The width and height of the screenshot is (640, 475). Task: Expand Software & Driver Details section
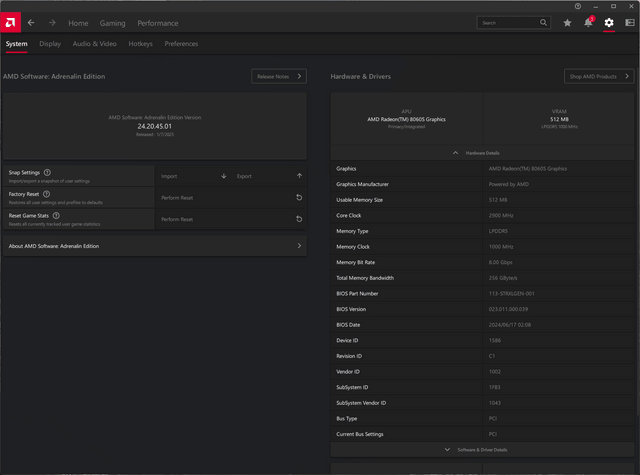482,450
